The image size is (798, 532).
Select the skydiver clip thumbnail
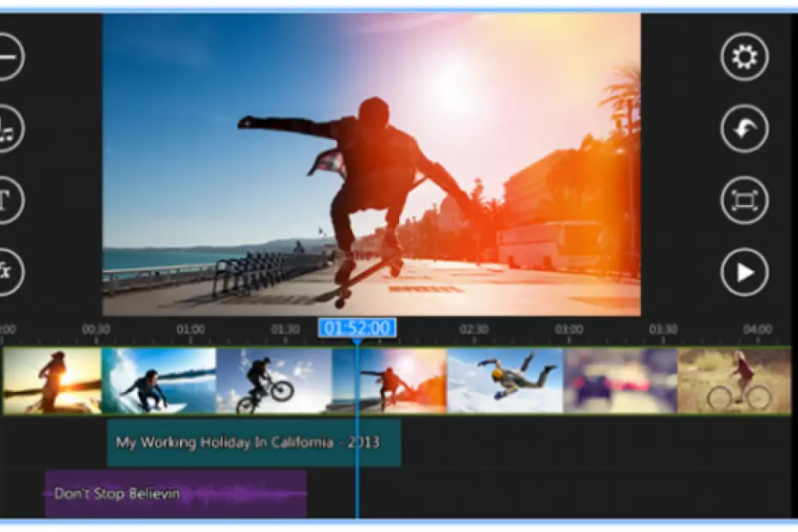coord(505,380)
